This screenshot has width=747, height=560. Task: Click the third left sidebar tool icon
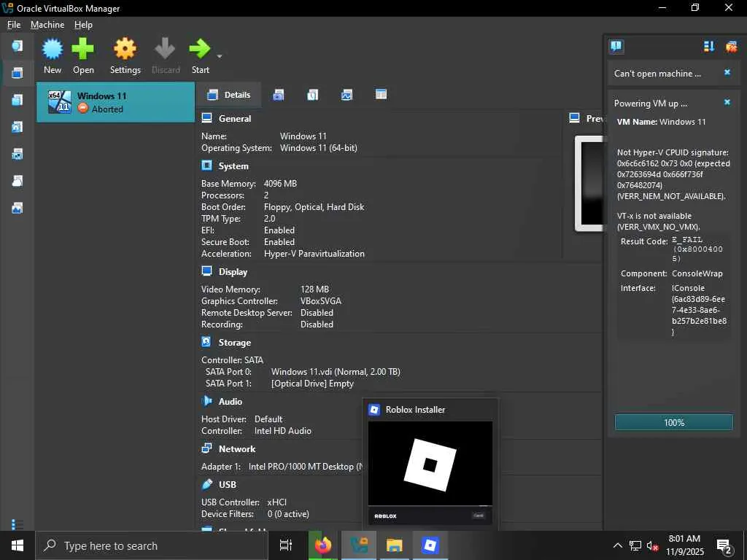point(18,100)
